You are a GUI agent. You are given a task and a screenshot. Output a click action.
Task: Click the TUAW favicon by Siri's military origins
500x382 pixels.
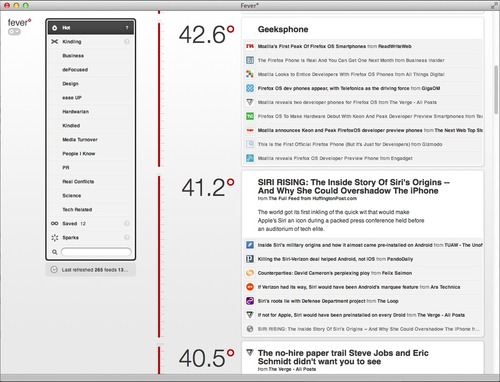[250, 245]
